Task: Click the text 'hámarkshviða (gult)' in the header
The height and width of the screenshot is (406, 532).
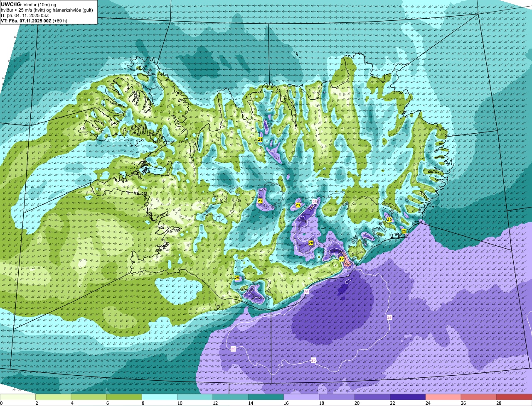Action: (72, 10)
